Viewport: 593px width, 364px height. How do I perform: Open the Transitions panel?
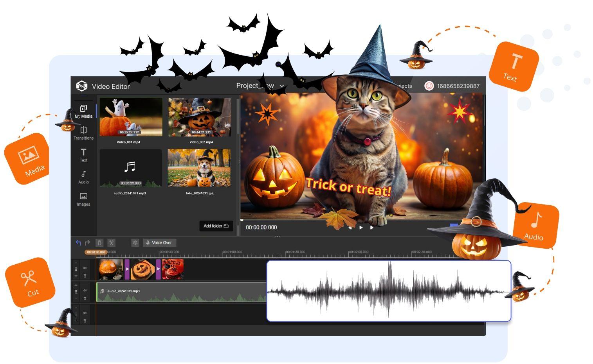tap(83, 133)
